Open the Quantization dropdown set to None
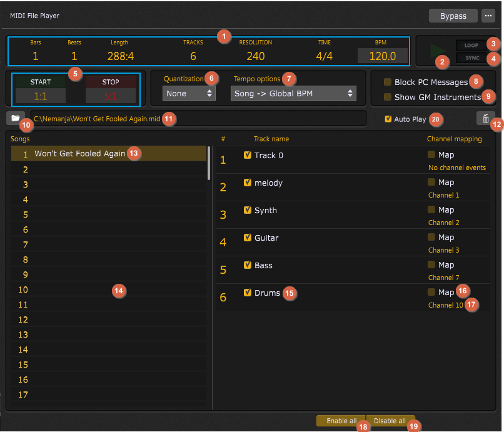The image size is (504, 432). click(x=188, y=93)
